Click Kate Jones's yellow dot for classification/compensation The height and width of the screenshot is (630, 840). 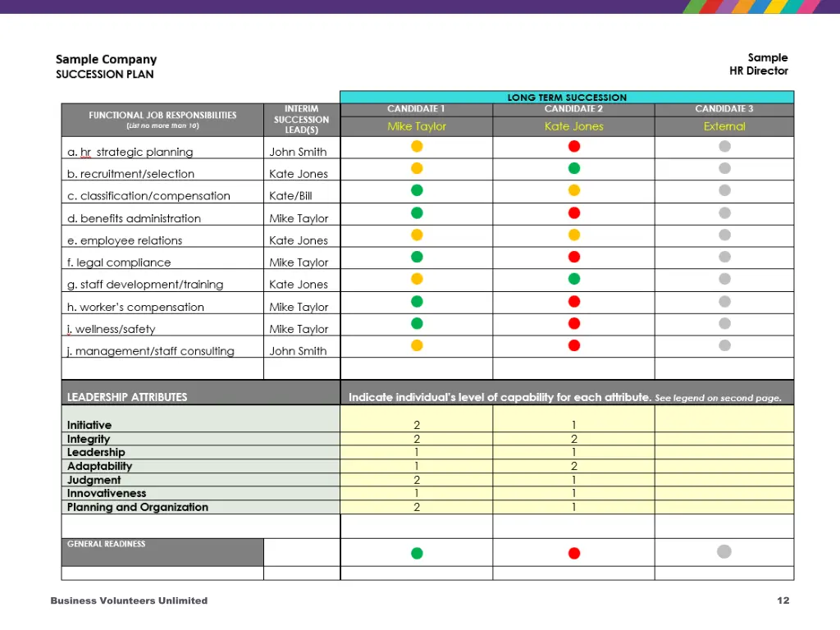(x=574, y=190)
